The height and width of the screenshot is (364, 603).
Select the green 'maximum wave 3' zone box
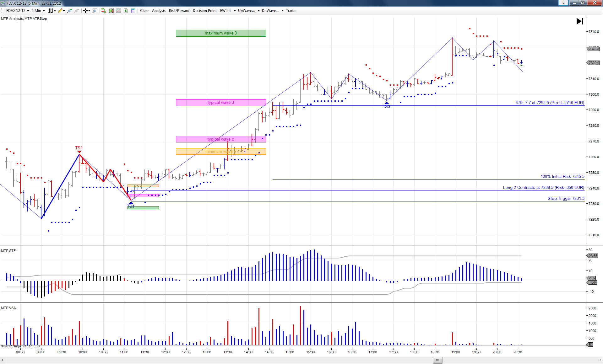coord(221,33)
